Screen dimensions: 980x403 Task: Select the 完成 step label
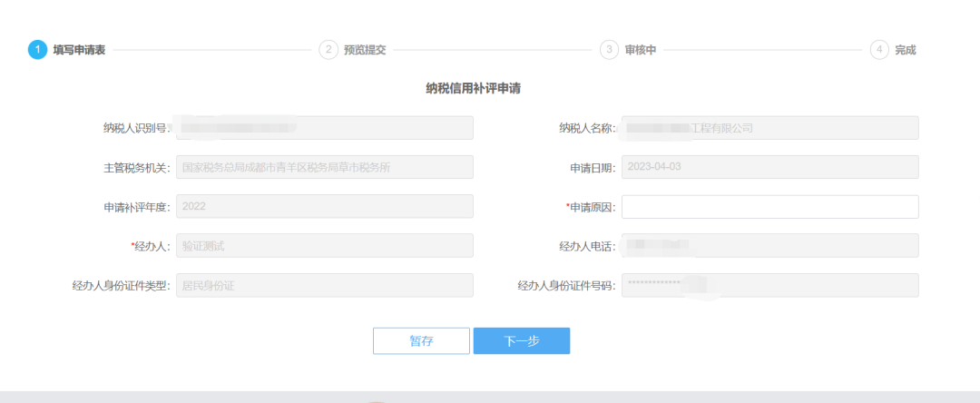(x=905, y=50)
